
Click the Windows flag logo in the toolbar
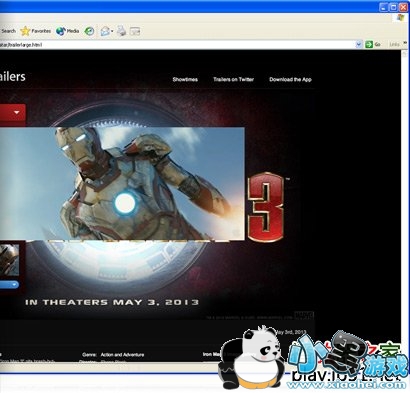pos(400,18)
